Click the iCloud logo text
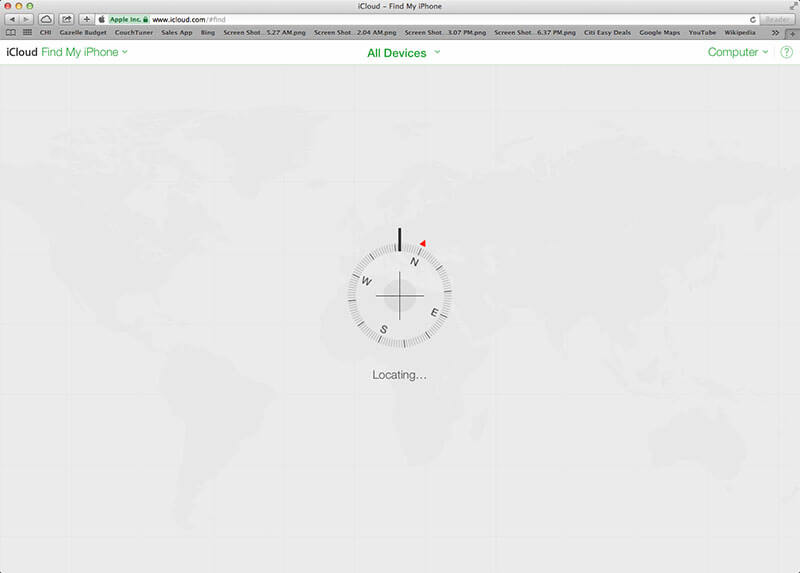 [x=22, y=52]
